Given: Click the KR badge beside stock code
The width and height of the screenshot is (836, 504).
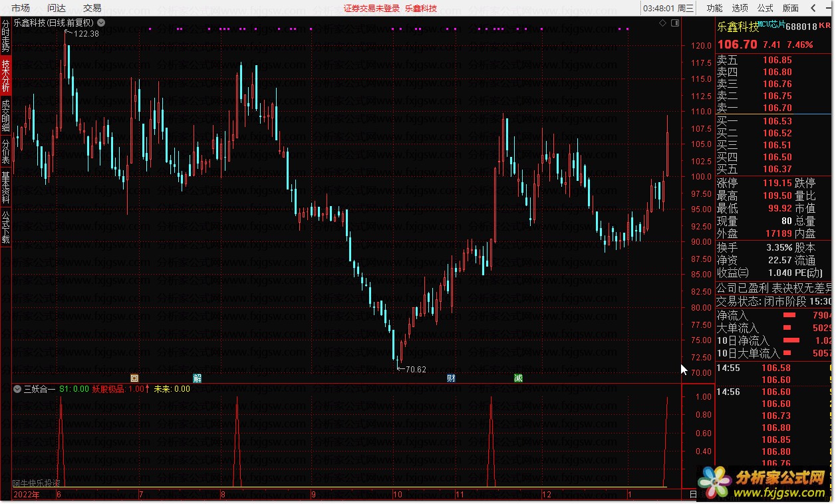Looking at the screenshot, I should (x=825, y=25).
